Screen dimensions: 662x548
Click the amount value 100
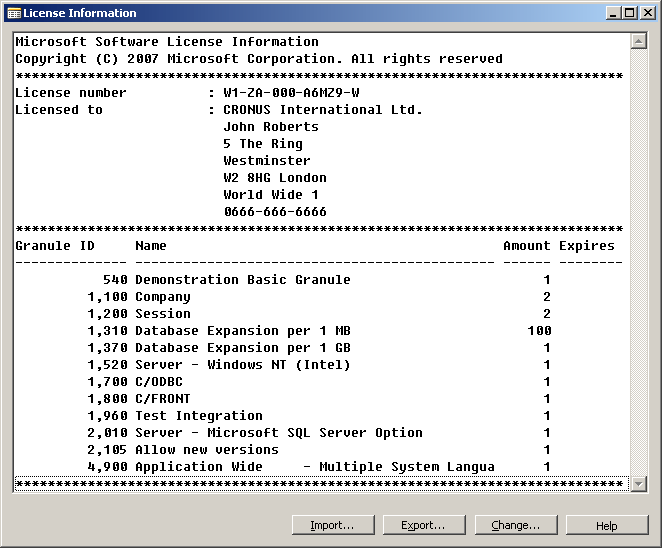pyautogui.click(x=539, y=331)
